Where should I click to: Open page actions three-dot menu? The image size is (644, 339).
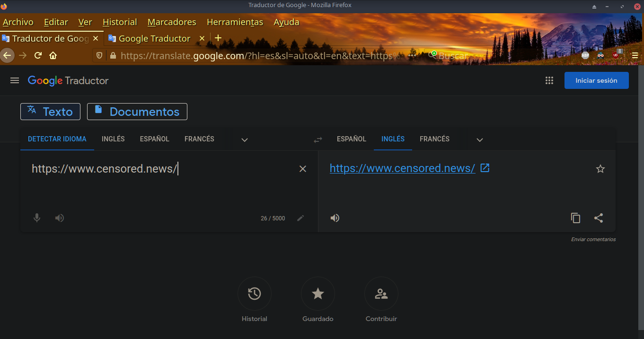tap(412, 55)
